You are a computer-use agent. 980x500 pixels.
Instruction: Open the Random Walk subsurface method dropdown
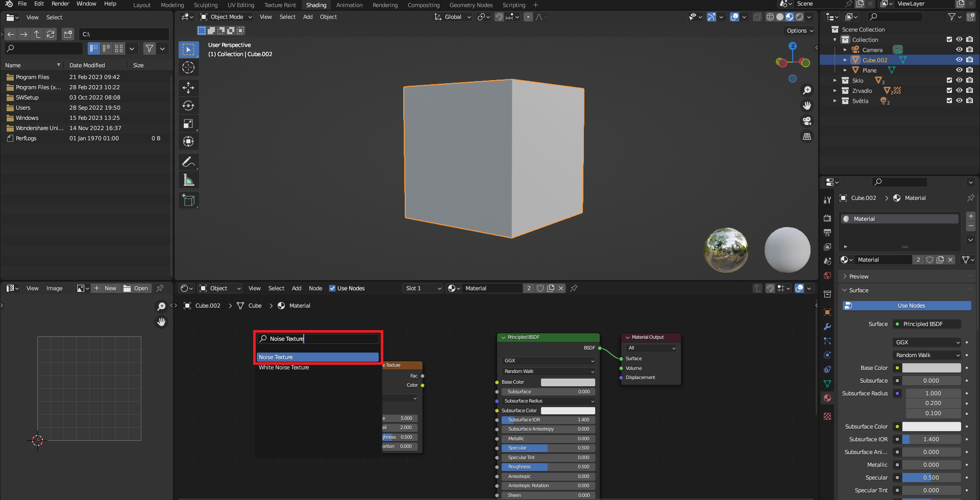[x=927, y=355]
